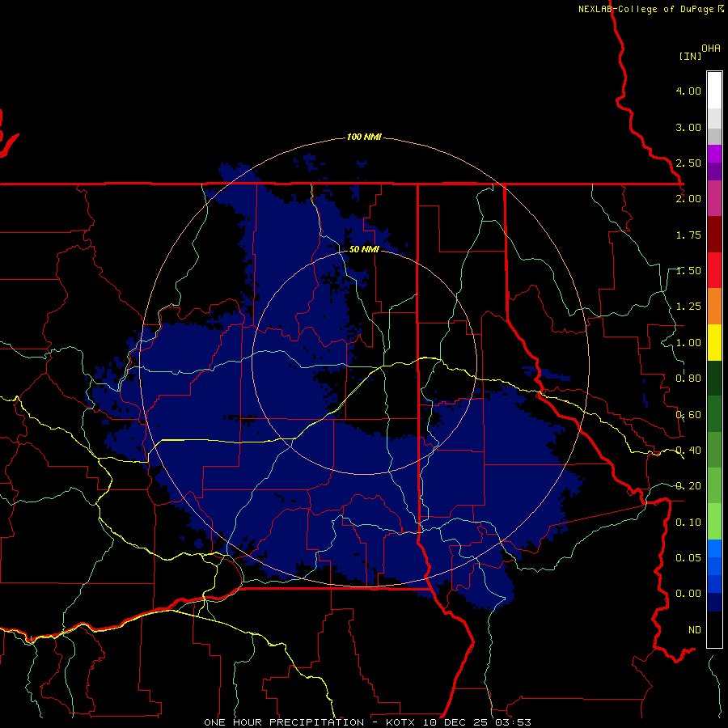Click the 2.50 legend value

688,163
